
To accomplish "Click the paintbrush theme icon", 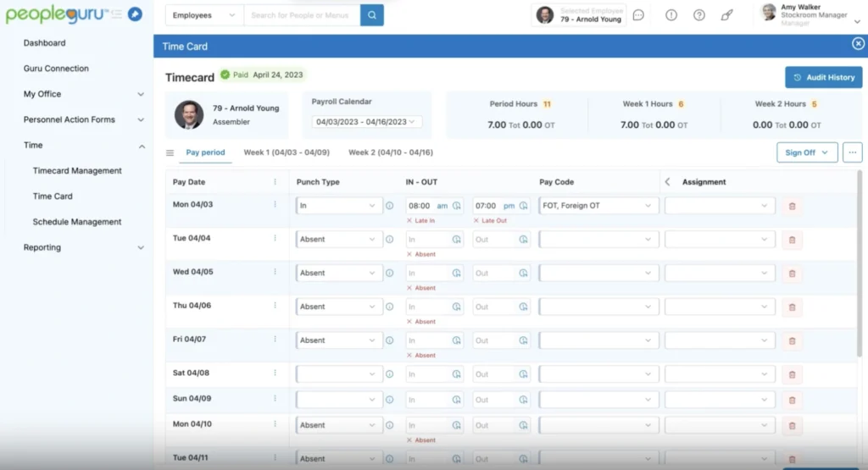I will tap(726, 15).
